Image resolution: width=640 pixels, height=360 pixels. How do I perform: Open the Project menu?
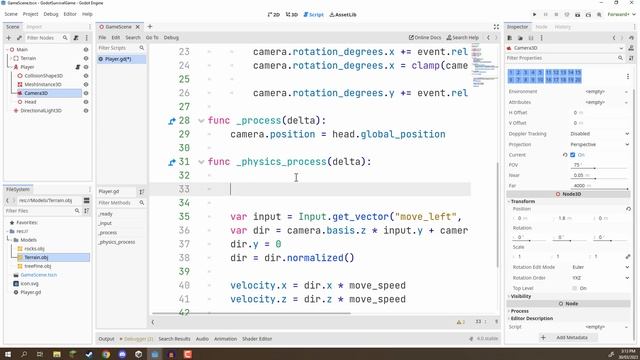point(30,14)
